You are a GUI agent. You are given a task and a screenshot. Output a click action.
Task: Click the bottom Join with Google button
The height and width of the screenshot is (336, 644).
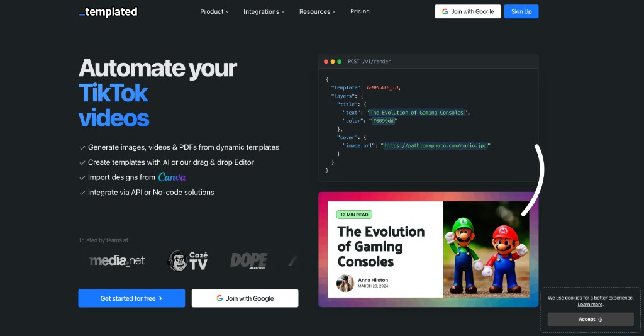(x=245, y=298)
